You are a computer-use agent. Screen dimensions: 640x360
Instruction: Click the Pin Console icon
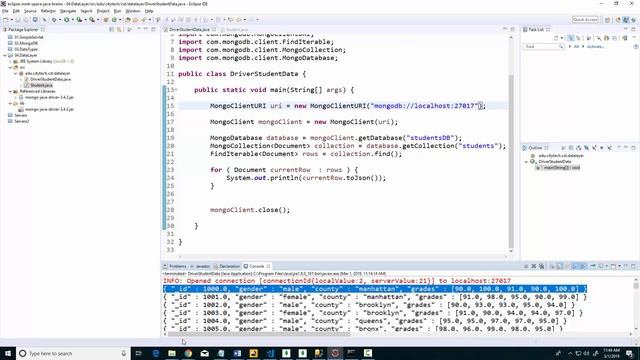[x=593, y=266]
